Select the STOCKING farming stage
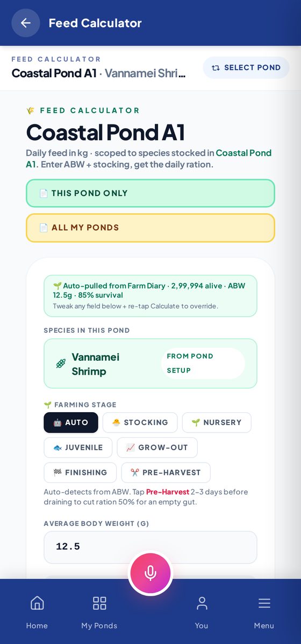 click(x=140, y=422)
